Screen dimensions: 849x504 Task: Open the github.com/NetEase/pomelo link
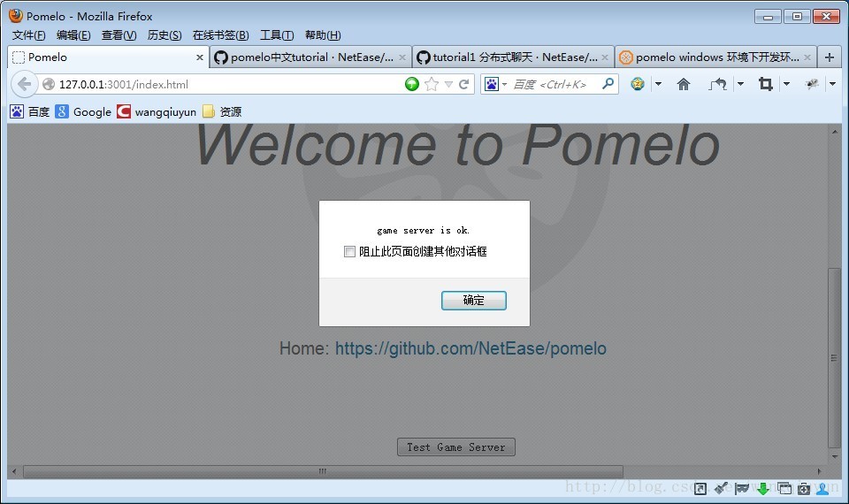click(x=470, y=348)
